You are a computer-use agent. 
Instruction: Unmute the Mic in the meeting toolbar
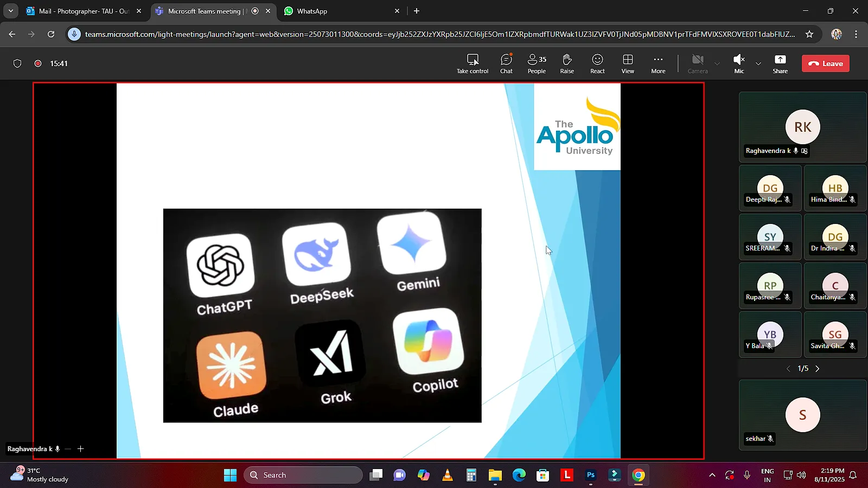coord(739,63)
